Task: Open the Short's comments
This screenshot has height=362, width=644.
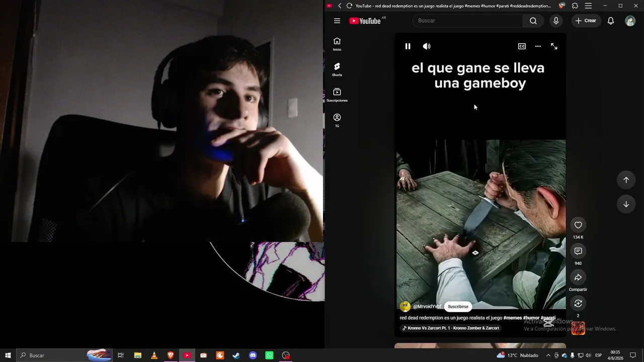Action: pos(578,251)
